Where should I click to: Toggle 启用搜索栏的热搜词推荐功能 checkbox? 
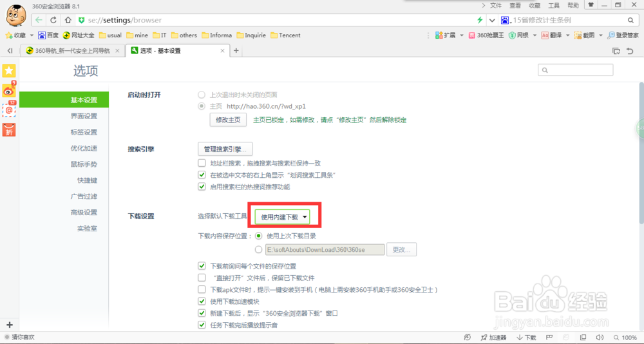pos(202,187)
